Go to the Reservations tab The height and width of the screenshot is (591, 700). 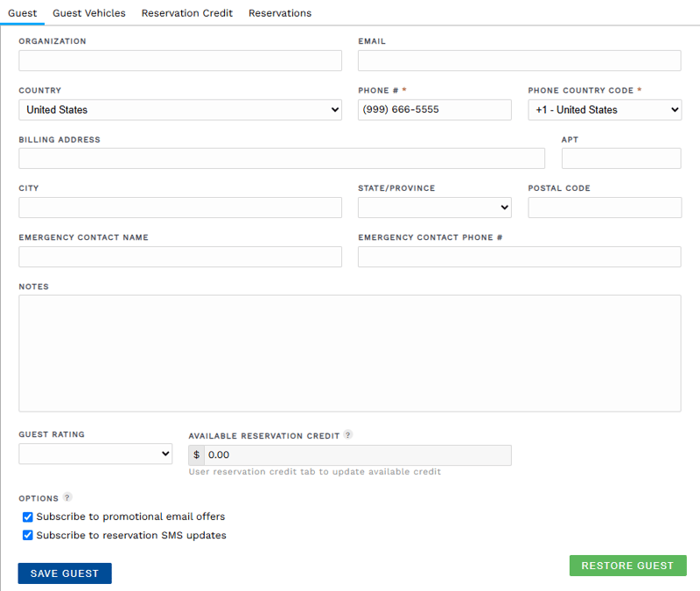coord(280,13)
